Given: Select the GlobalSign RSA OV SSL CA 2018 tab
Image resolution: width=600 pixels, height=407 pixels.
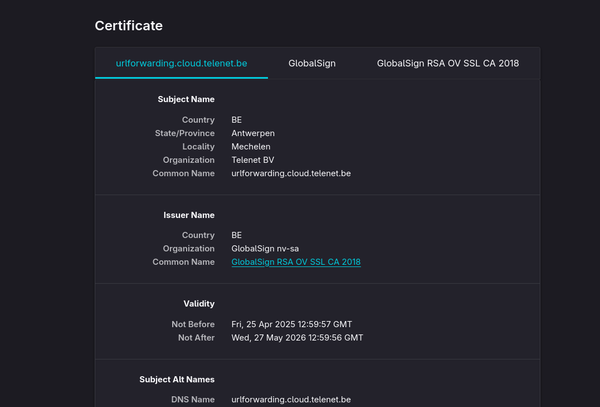Looking at the screenshot, I should tap(447, 63).
